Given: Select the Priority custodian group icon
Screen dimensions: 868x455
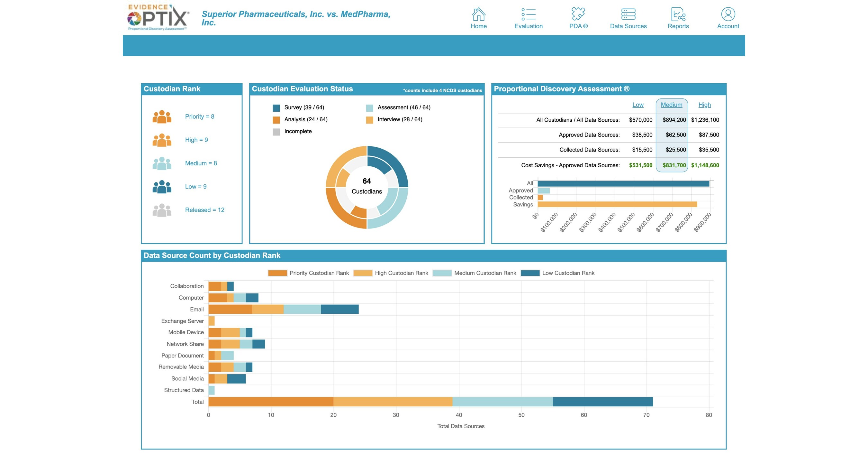Looking at the screenshot, I should (162, 116).
